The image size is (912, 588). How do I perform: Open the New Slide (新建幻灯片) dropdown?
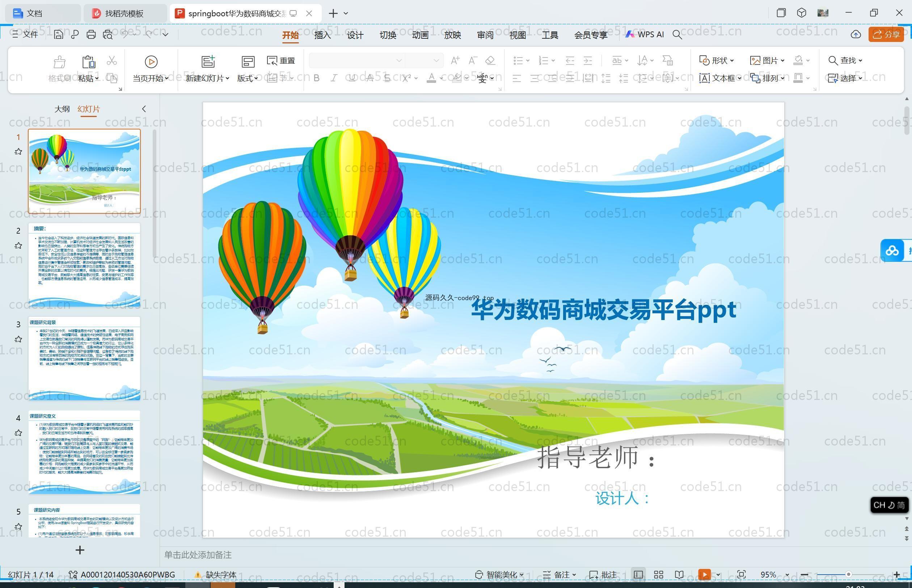coord(207,78)
